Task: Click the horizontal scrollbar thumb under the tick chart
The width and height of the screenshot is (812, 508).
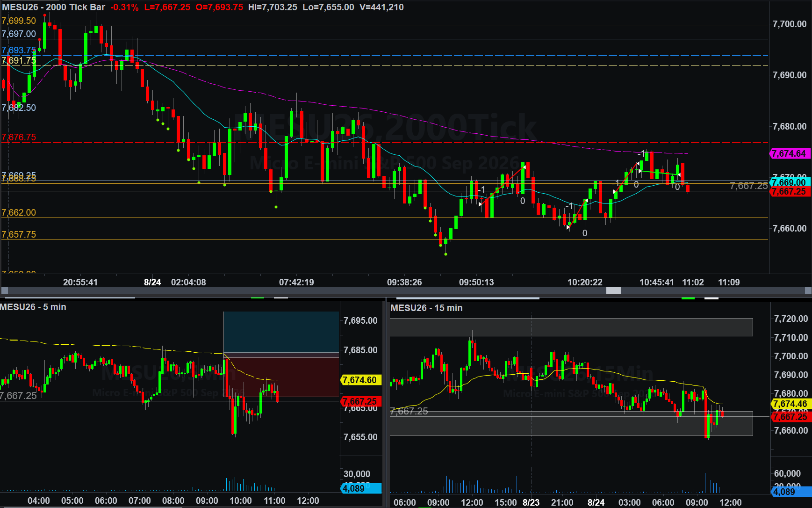Action: coord(614,290)
